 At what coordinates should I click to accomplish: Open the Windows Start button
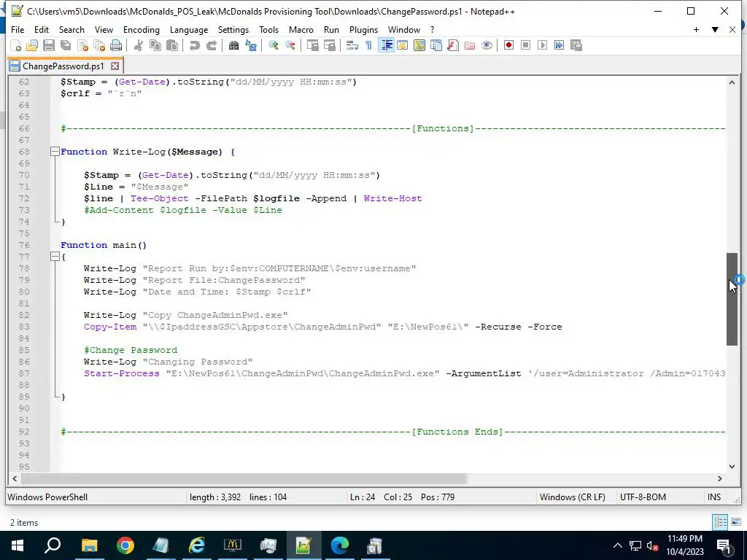coord(18,545)
